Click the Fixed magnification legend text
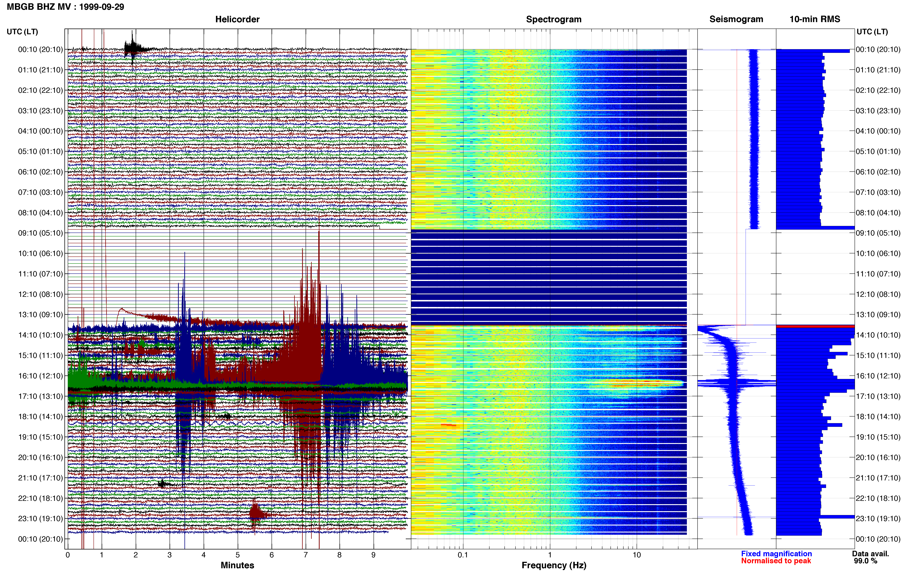The image size is (924, 578). point(776,554)
